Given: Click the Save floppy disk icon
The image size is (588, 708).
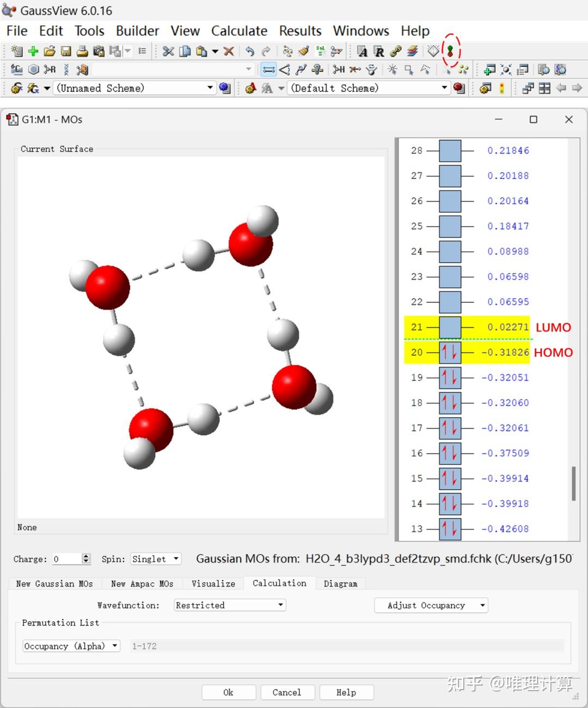Looking at the screenshot, I should pyautogui.click(x=66, y=51).
